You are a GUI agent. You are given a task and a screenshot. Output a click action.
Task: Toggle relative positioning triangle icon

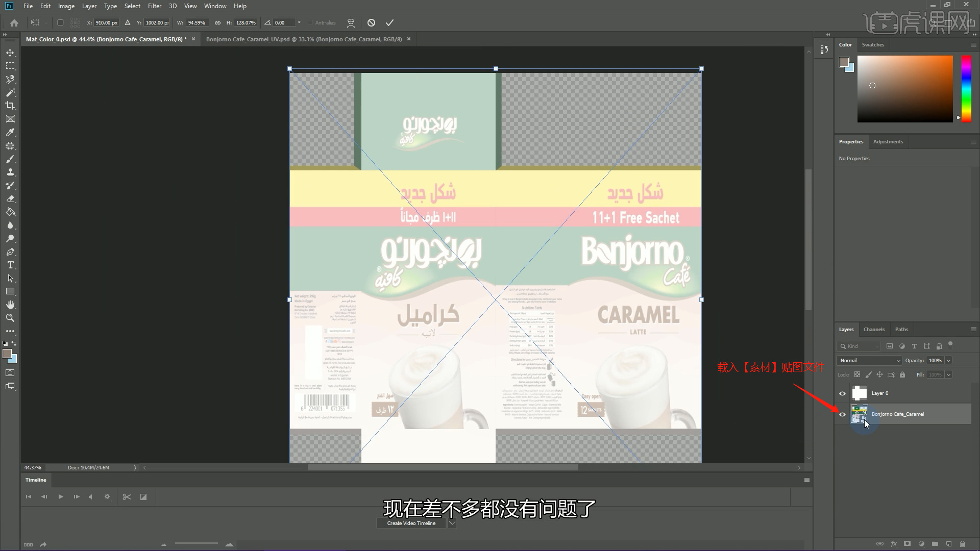128,22
